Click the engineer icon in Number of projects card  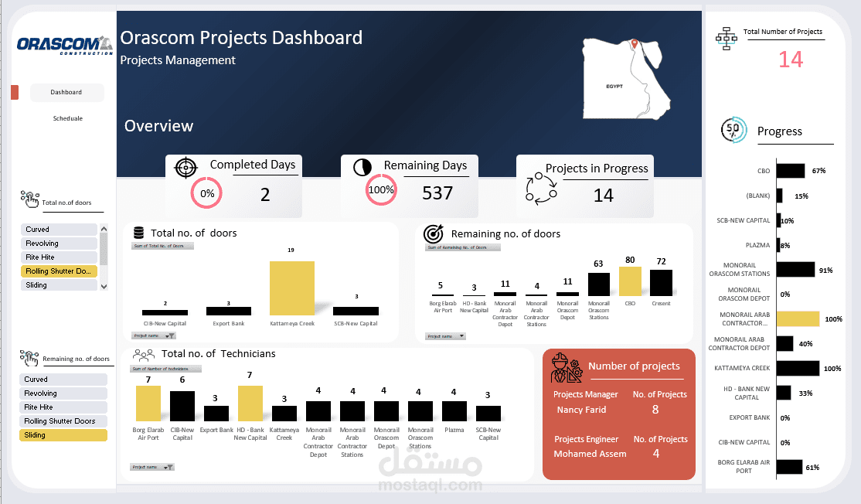point(566,368)
